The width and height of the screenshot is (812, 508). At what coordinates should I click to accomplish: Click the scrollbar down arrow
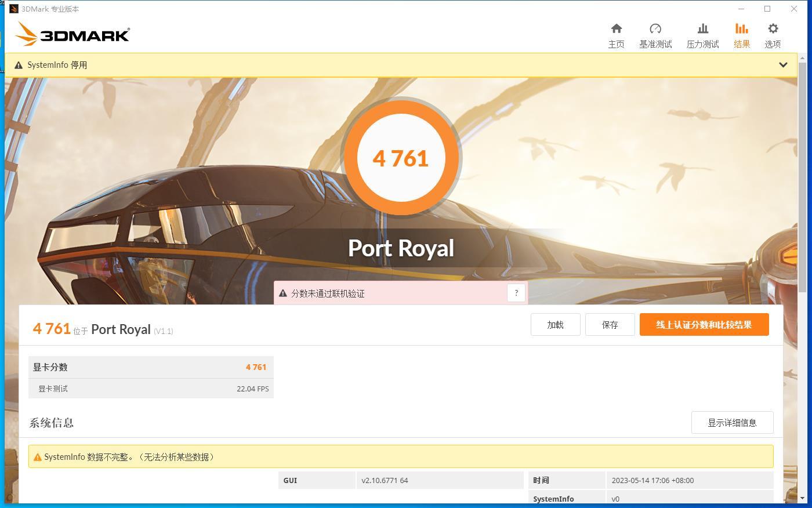[803, 498]
